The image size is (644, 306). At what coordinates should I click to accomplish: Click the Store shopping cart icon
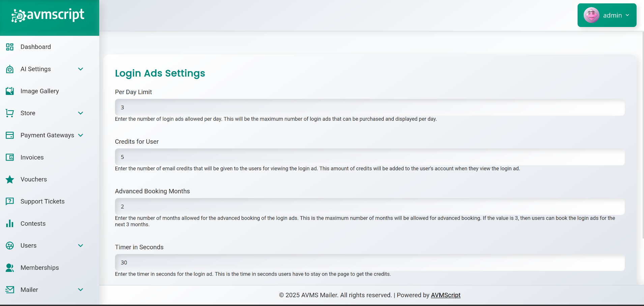click(10, 113)
